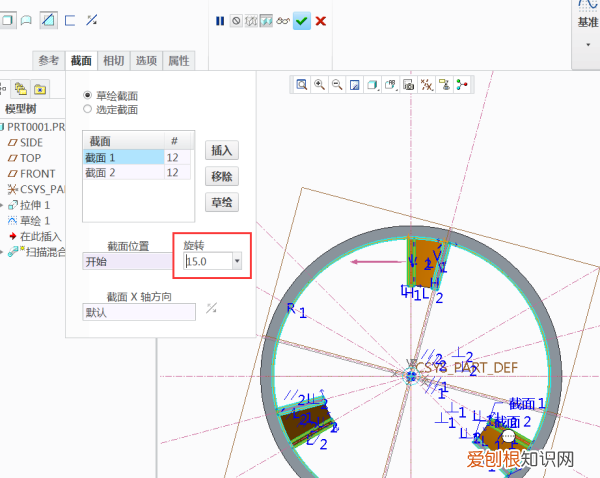Click the 在此插入 marker in the model tree

[x=35, y=237]
